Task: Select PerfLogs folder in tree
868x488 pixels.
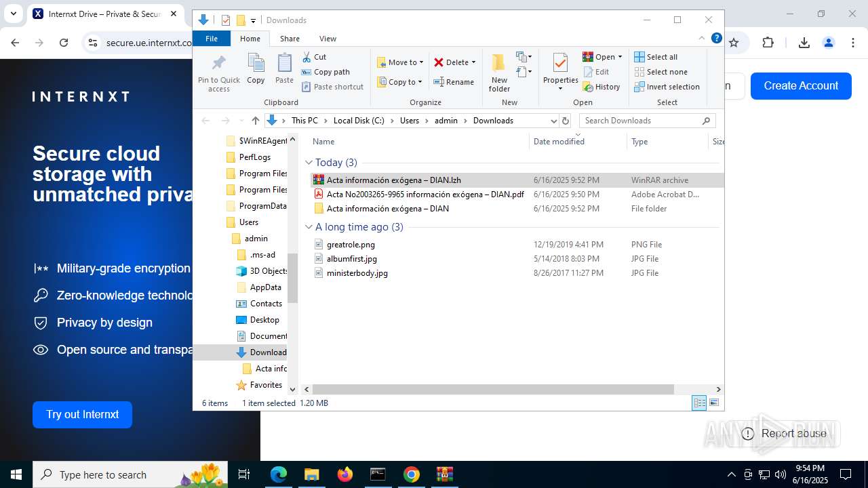Action: [254, 157]
